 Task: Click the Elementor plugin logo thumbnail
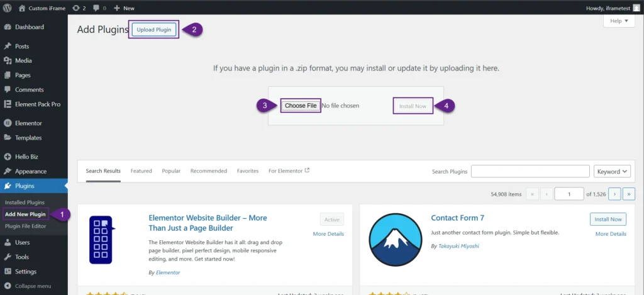pos(101,240)
